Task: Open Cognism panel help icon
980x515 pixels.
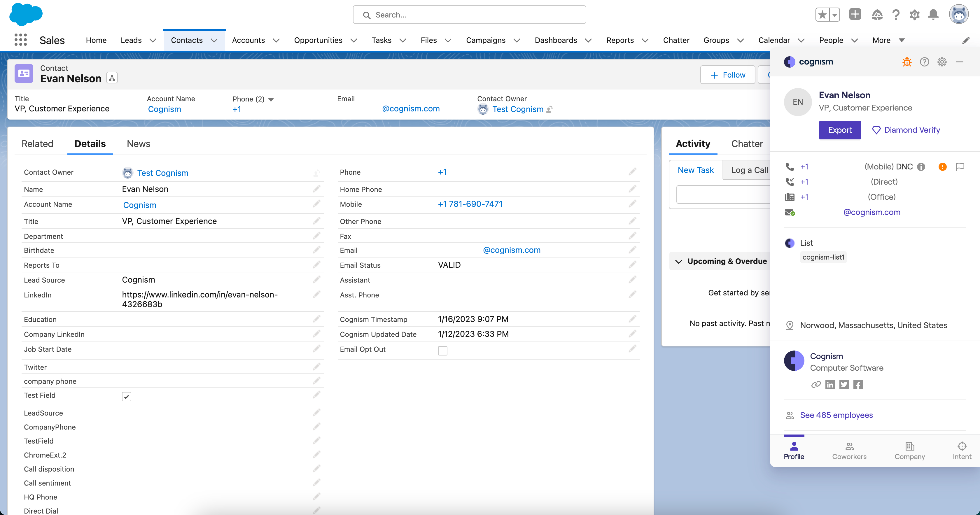Action: click(925, 62)
